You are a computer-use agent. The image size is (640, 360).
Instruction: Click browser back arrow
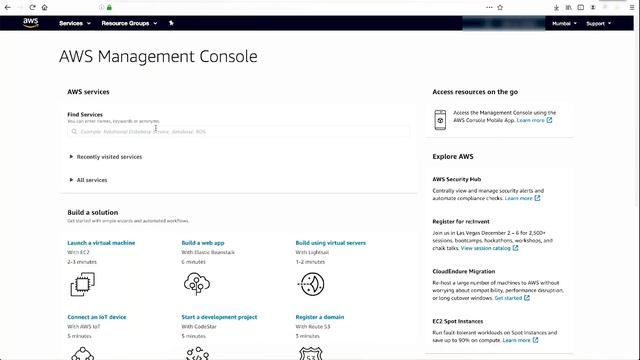click(x=7, y=7)
